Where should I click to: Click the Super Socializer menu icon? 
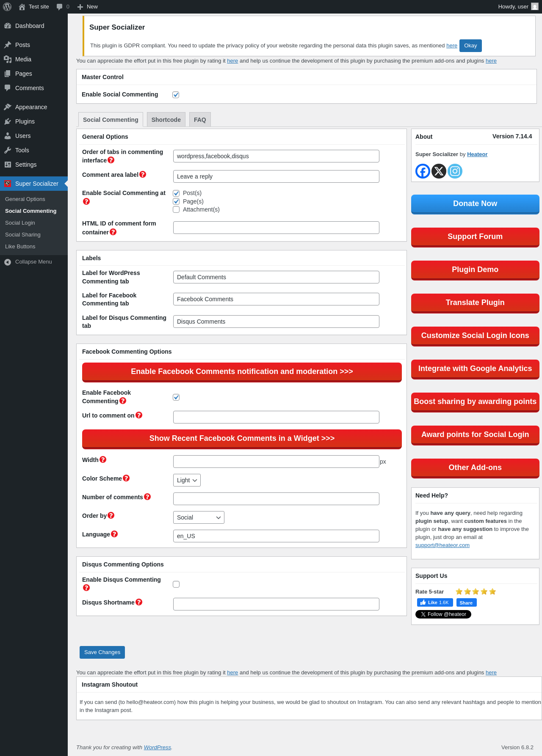click(8, 184)
